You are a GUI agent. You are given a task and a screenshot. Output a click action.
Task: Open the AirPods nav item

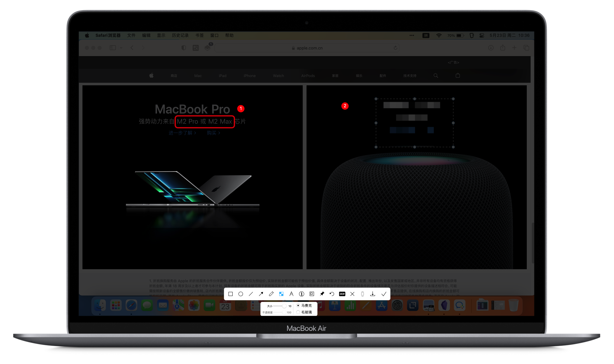point(308,76)
